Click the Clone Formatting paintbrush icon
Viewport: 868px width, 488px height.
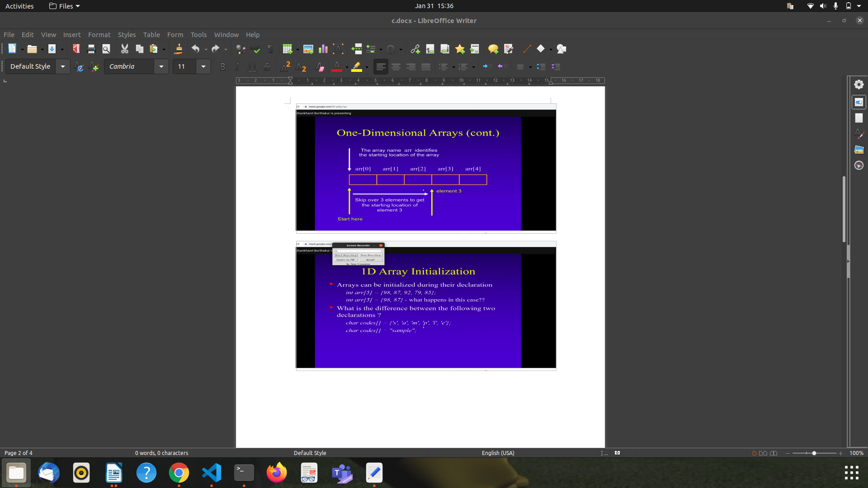[178, 49]
